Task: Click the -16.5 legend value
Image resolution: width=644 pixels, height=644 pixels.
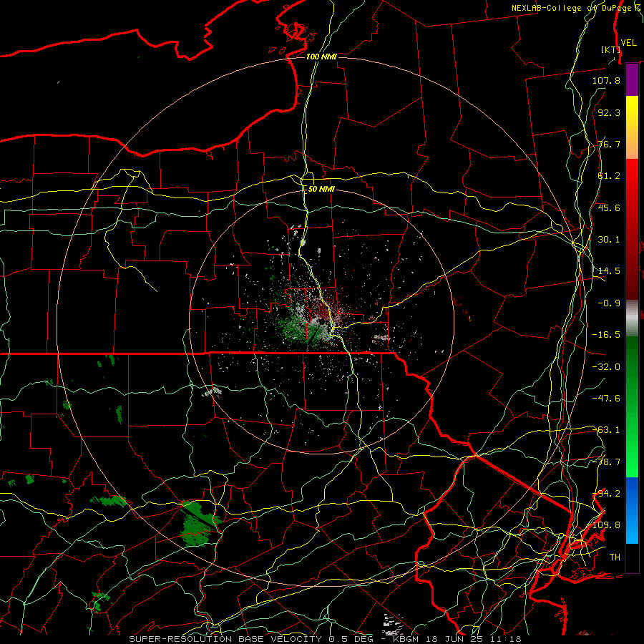Action: pyautogui.click(x=606, y=335)
